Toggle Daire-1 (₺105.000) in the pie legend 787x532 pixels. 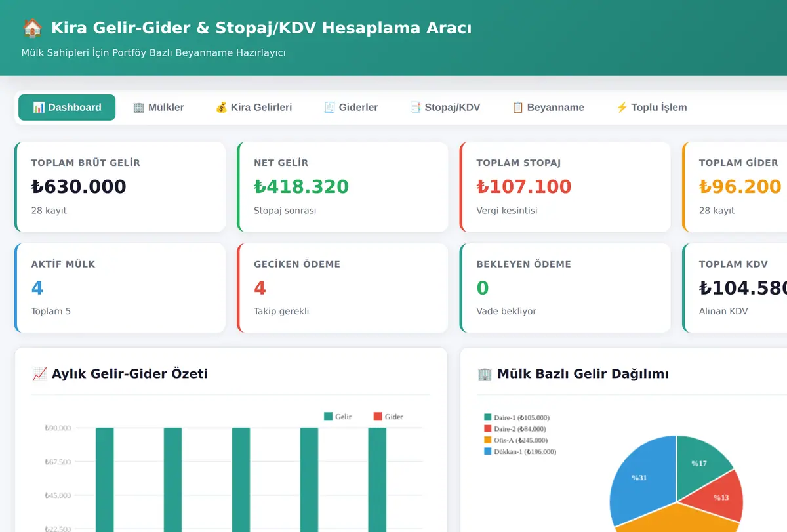517,417
